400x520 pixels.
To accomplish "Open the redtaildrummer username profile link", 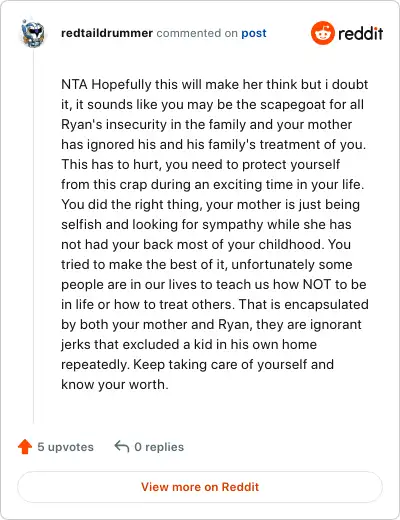I will tap(107, 33).
